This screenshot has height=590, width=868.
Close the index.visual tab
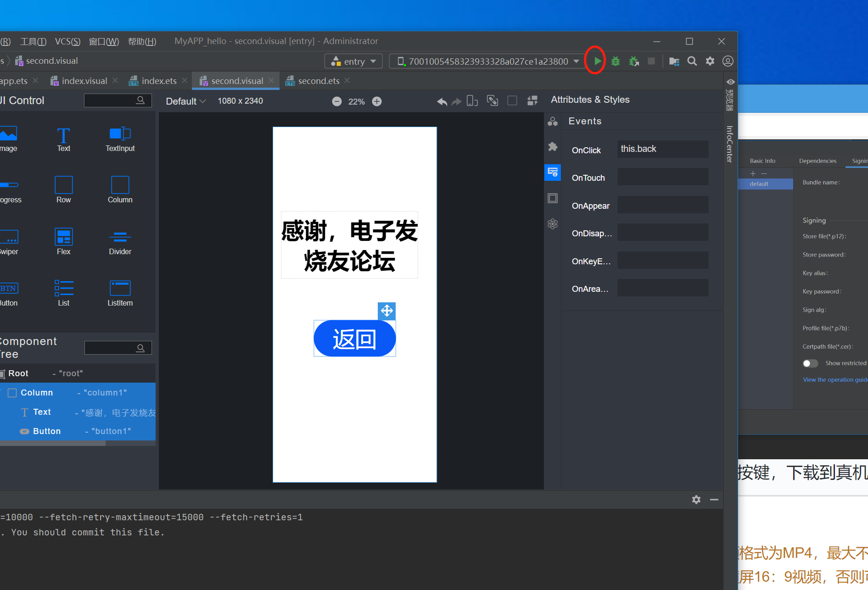[115, 80]
